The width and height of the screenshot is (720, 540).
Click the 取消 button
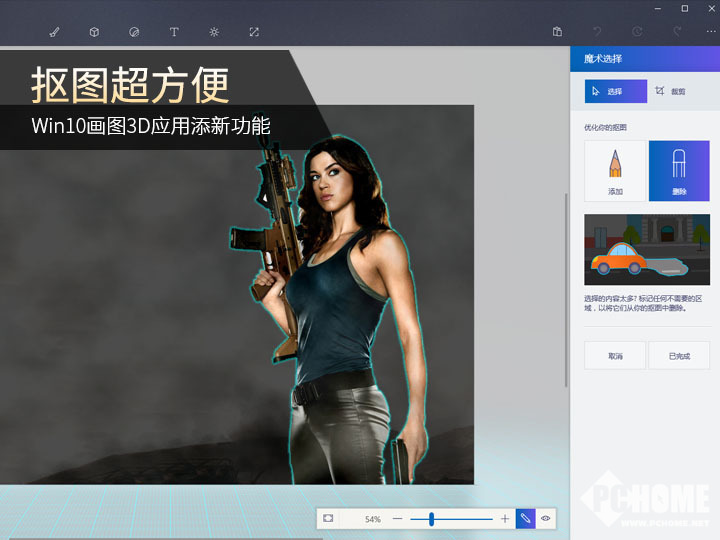pyautogui.click(x=615, y=356)
